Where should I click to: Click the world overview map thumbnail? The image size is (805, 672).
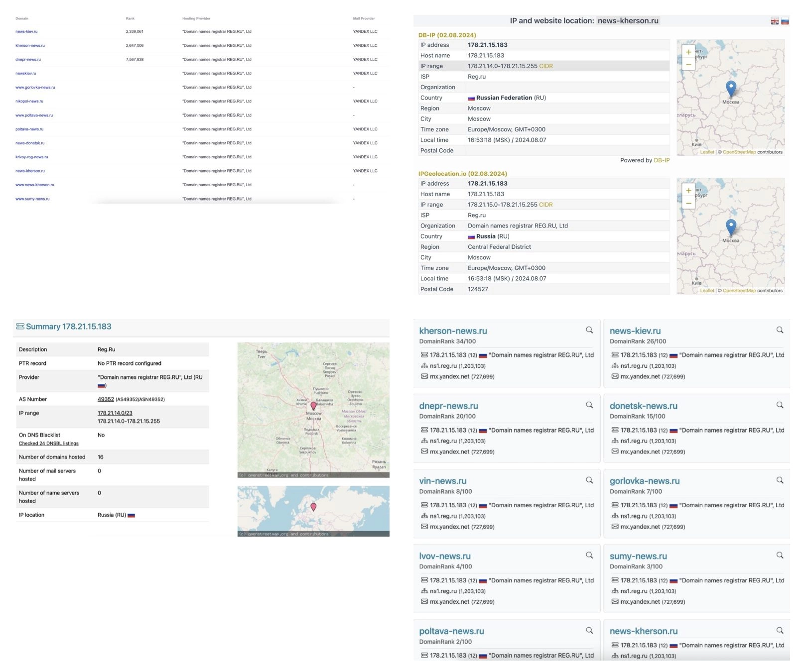pyautogui.click(x=313, y=511)
